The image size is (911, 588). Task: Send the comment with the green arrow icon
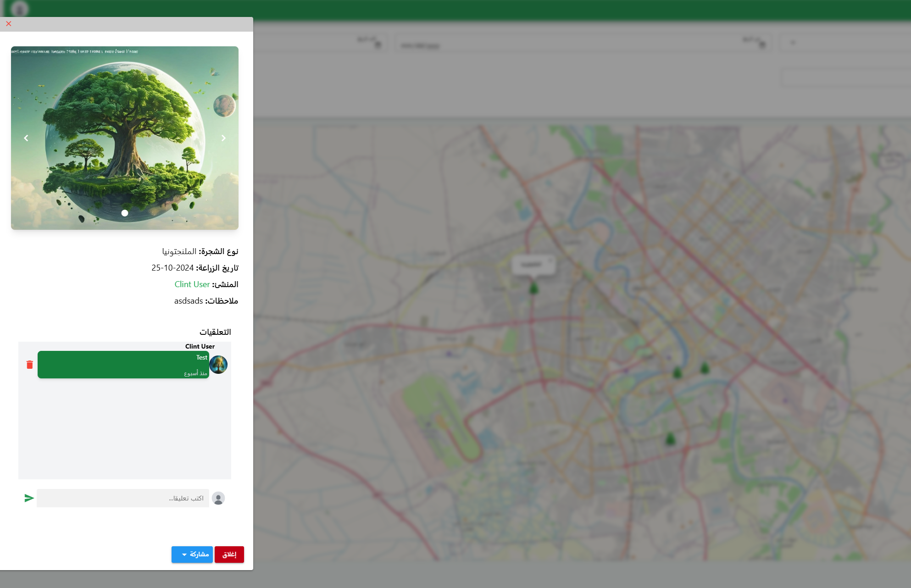pos(29,498)
